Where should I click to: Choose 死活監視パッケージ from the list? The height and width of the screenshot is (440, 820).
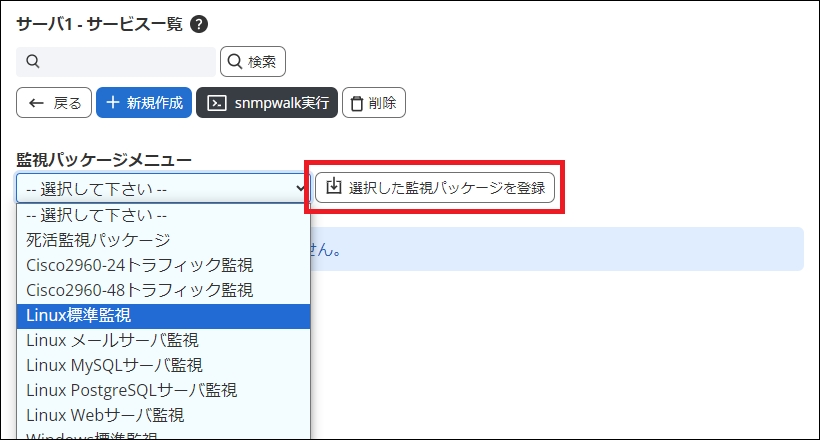pyautogui.click(x=98, y=240)
